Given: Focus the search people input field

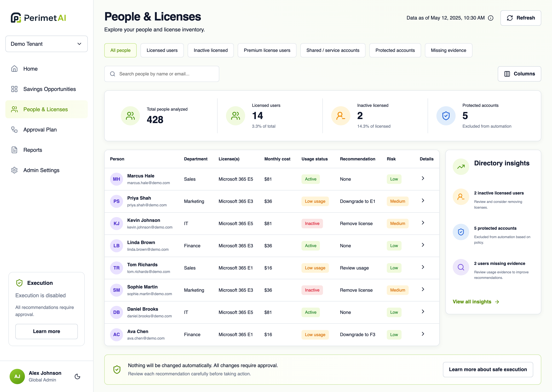Looking at the screenshot, I should (x=161, y=74).
